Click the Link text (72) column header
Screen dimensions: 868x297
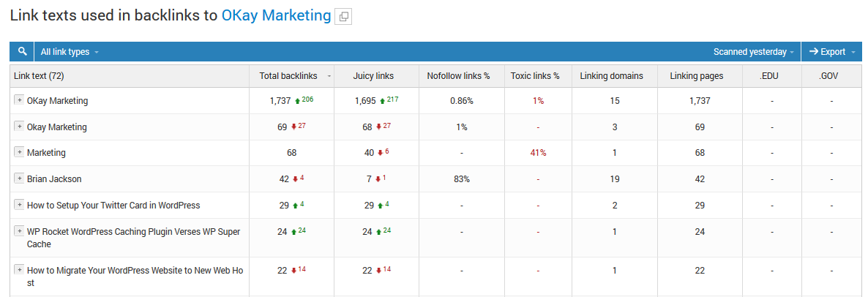40,76
